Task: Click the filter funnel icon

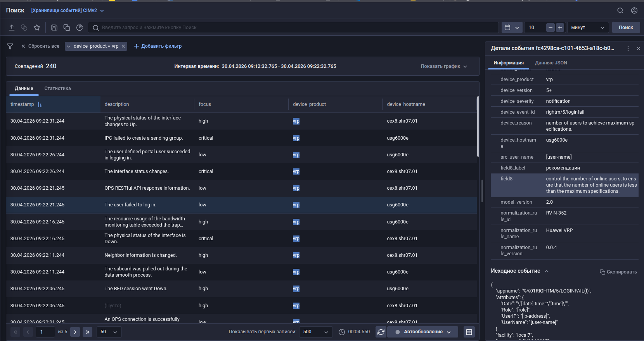Action: click(x=10, y=46)
